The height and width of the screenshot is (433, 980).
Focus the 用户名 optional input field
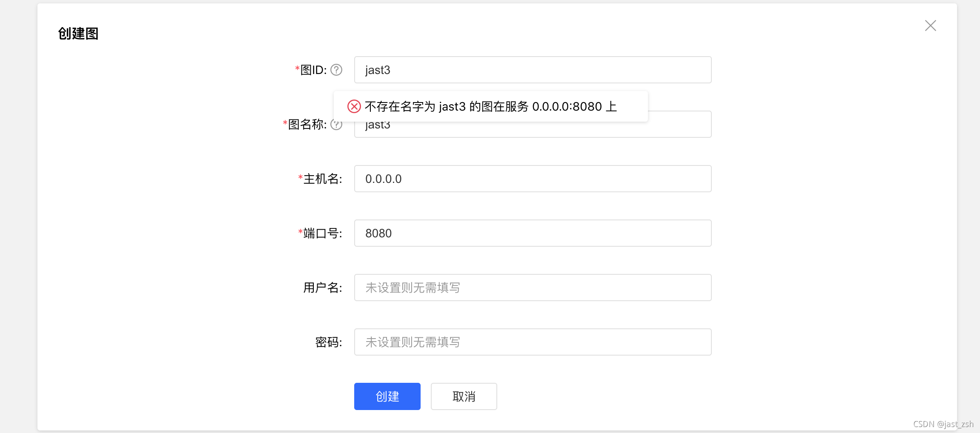click(532, 288)
